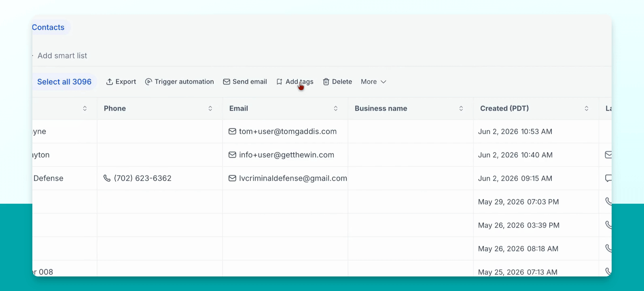Viewport: 644px width, 291px height.
Task: Click envelope icon beside info+user@getthewin.com
Action: [x=232, y=155]
